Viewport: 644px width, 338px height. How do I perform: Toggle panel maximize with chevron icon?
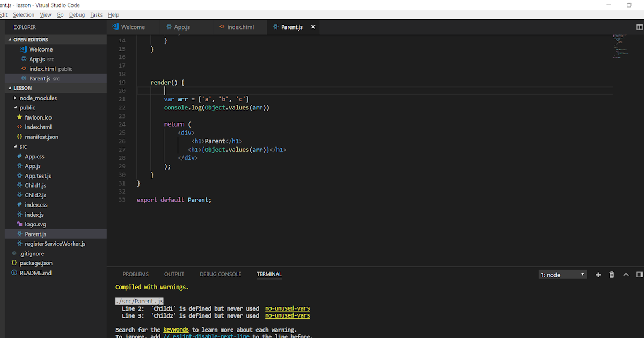(625, 274)
